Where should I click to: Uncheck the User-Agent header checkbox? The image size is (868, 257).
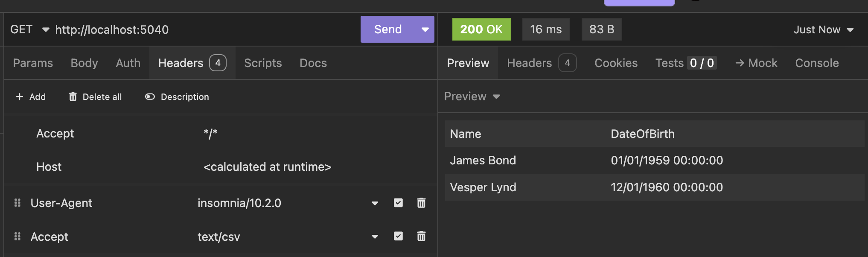click(x=398, y=203)
